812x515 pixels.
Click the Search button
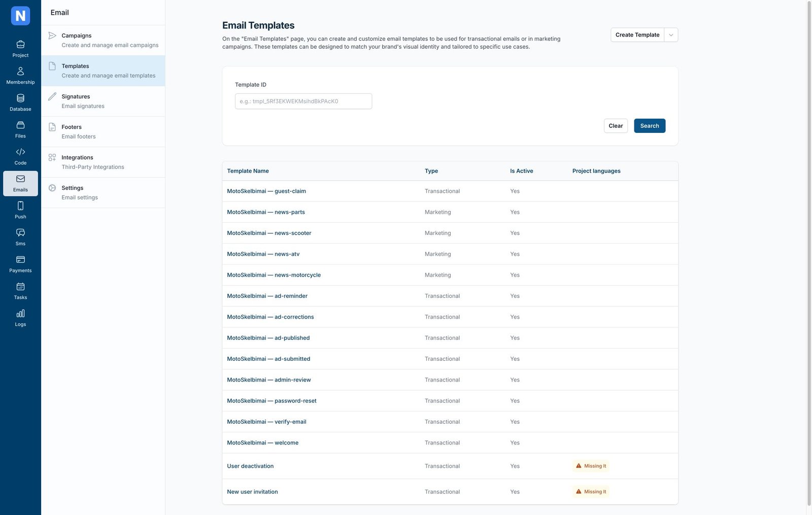[650, 126]
